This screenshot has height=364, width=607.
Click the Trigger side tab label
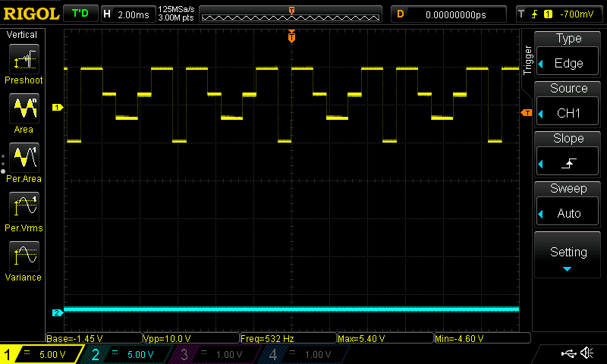(x=527, y=60)
